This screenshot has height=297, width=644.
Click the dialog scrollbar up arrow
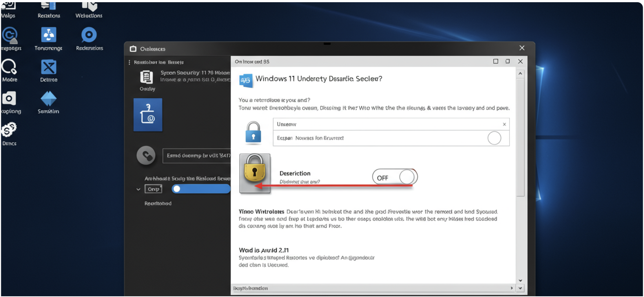(x=520, y=74)
